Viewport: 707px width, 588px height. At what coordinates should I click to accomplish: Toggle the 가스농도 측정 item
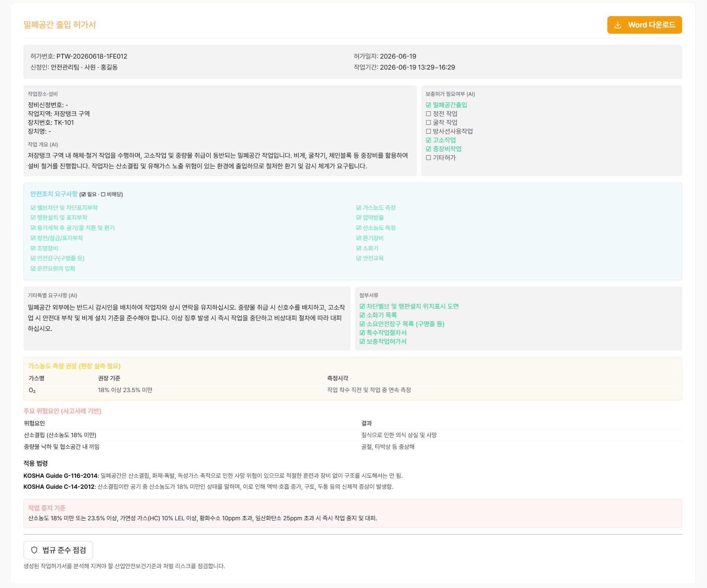click(376, 208)
